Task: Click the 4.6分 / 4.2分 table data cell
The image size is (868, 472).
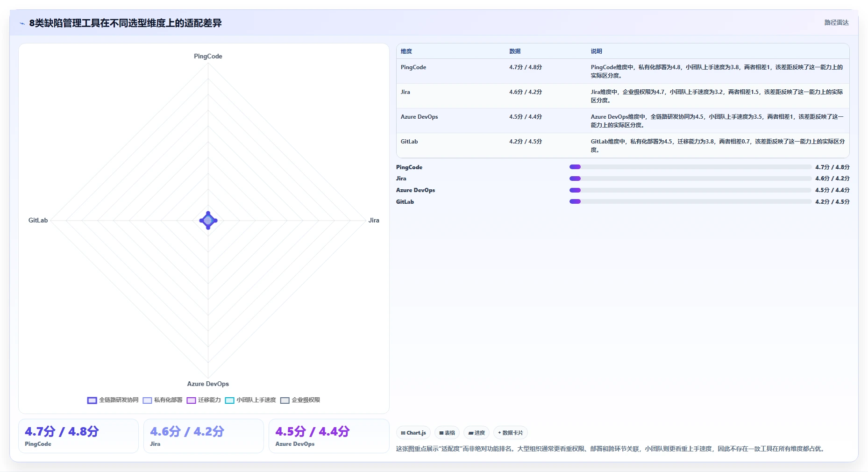Action: point(526,92)
